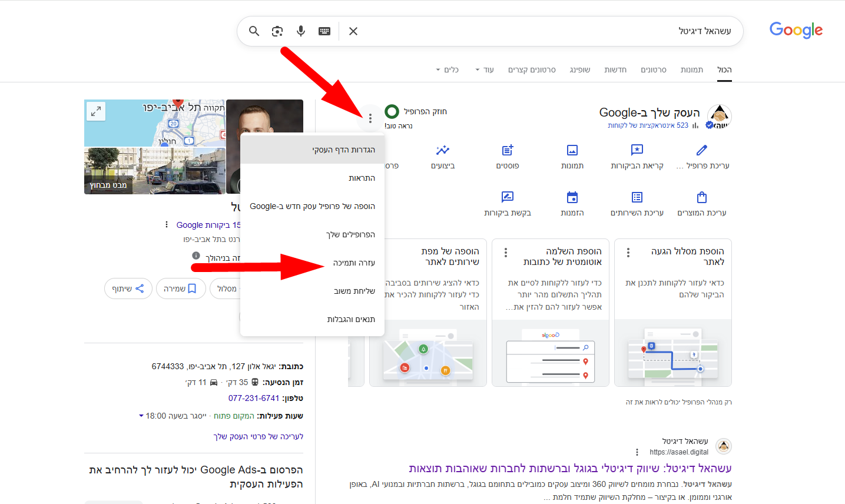Open the ביצועים icon
This screenshot has height=504, width=845.
pos(443,150)
